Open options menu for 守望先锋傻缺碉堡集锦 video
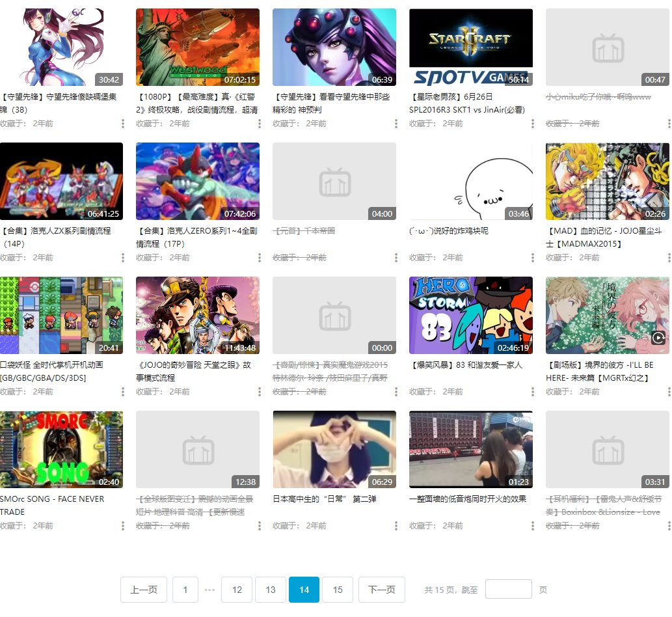Image resolution: width=672 pixels, height=617 pixels. pyautogui.click(x=123, y=124)
